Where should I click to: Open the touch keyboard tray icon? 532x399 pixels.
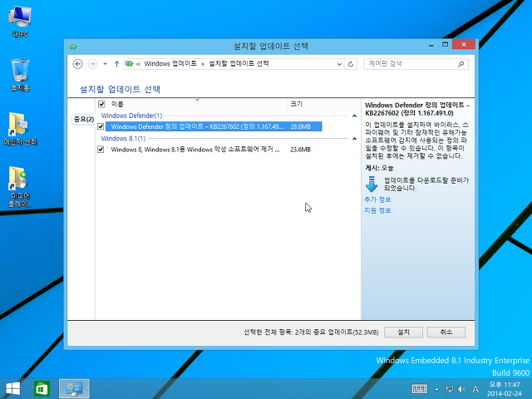419,389
